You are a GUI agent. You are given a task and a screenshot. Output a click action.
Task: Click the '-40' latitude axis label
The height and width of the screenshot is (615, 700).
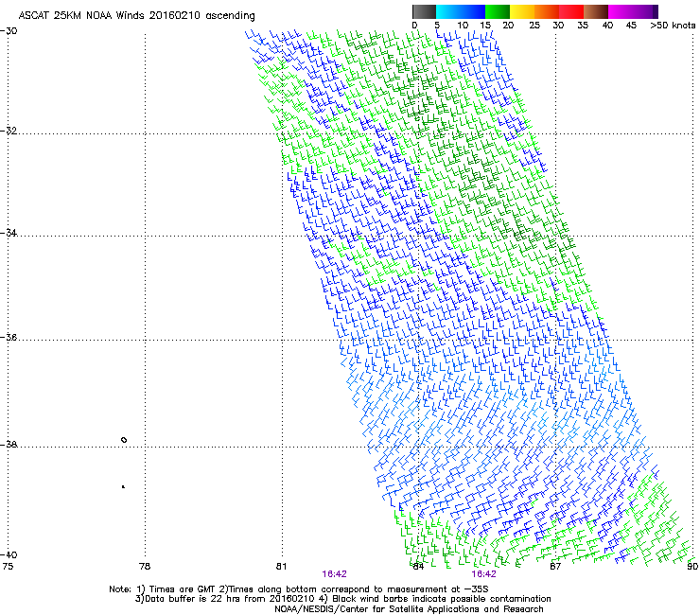pyautogui.click(x=9, y=555)
